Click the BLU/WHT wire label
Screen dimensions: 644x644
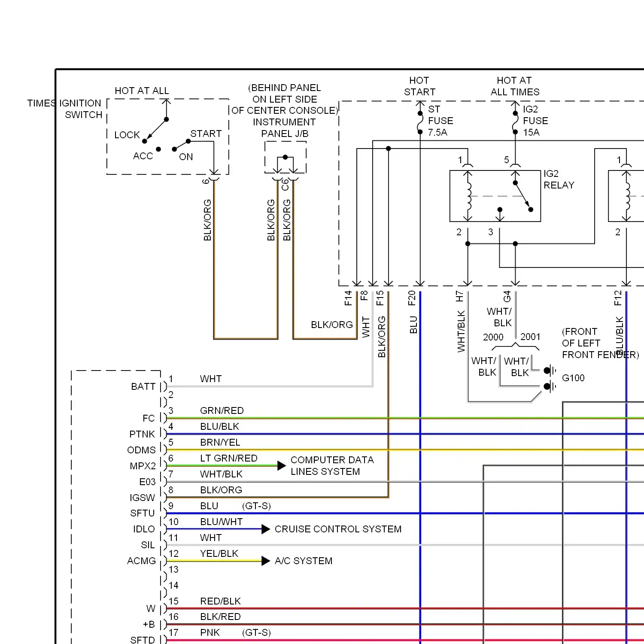coord(222,522)
